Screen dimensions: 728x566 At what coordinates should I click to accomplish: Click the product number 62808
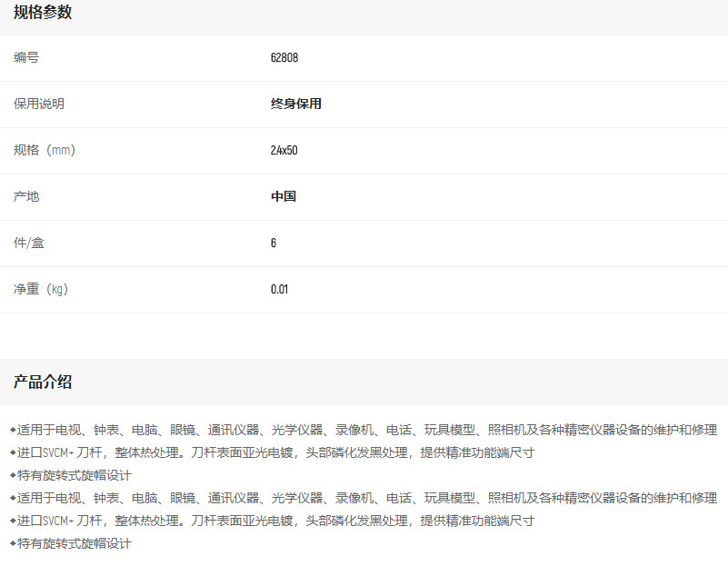pyautogui.click(x=284, y=57)
